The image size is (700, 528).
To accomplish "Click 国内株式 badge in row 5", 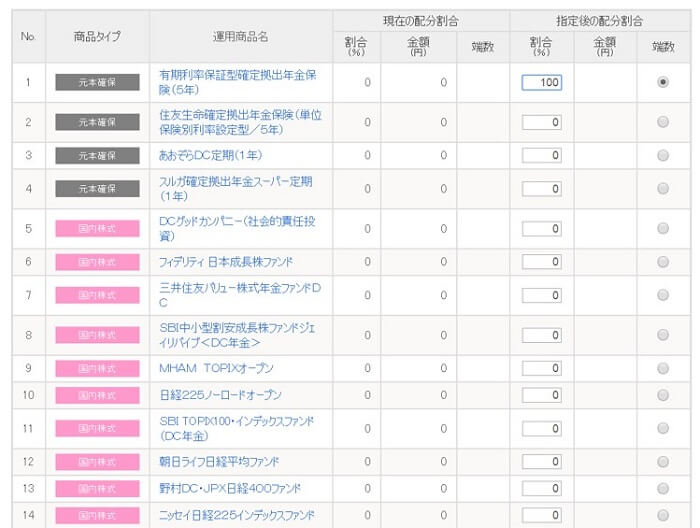I will 97,229.
